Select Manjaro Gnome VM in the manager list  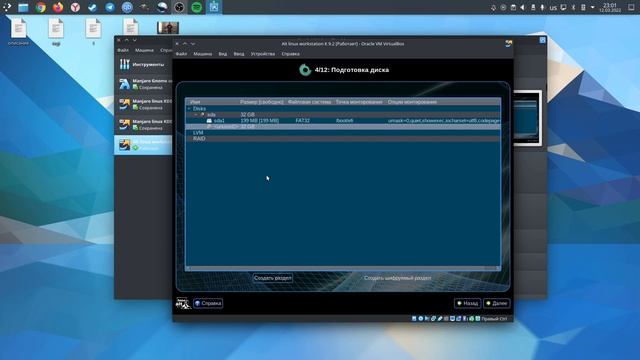[144, 84]
